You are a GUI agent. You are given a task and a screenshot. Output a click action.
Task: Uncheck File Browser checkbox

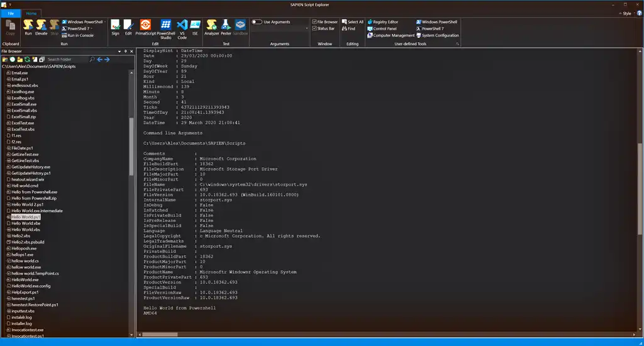[x=314, y=22]
